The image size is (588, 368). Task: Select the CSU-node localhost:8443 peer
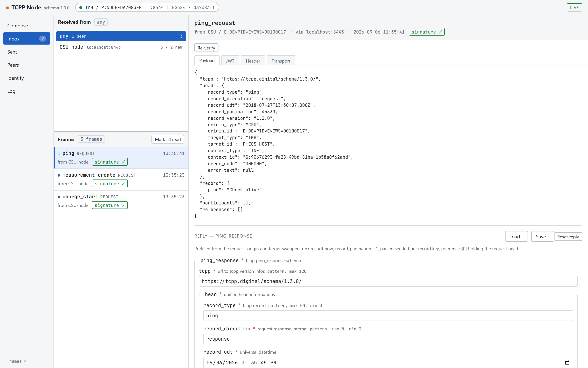coord(121,47)
